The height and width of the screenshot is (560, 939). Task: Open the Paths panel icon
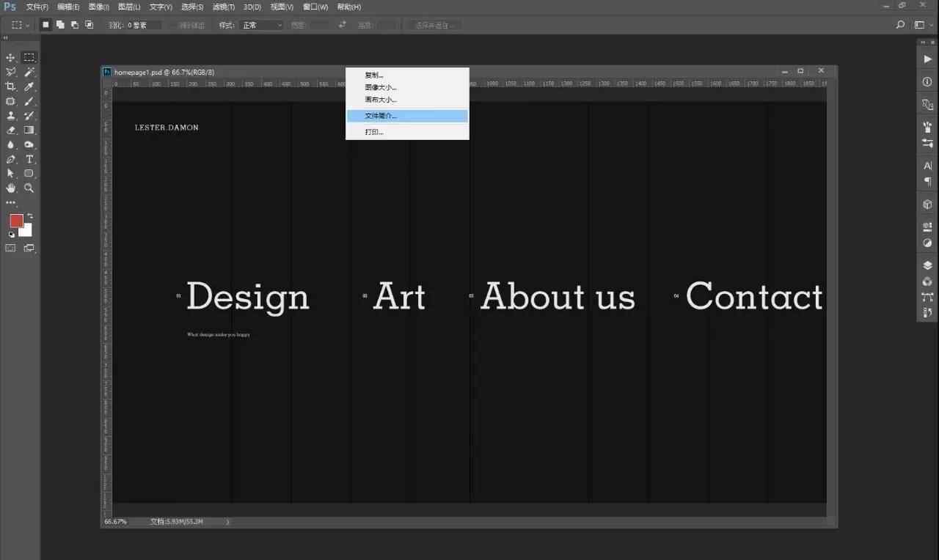[x=928, y=297]
